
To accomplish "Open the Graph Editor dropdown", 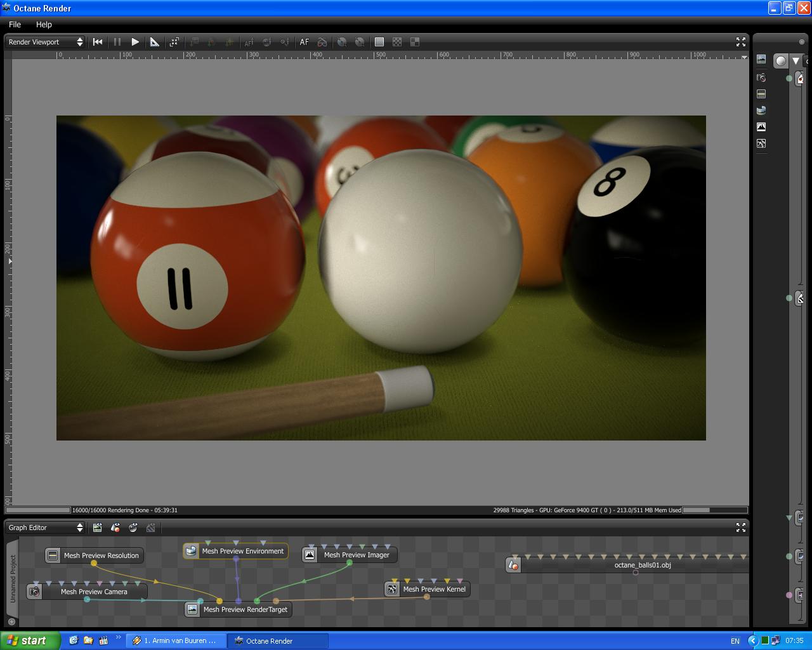I will (45, 527).
